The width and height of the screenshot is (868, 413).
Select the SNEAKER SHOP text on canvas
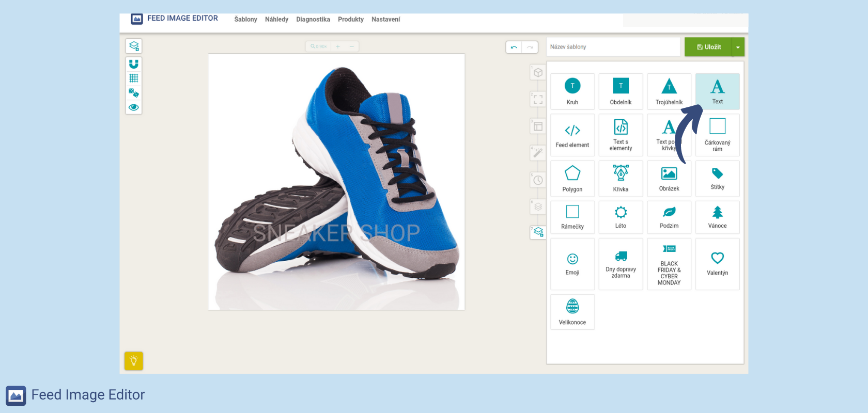click(x=336, y=233)
